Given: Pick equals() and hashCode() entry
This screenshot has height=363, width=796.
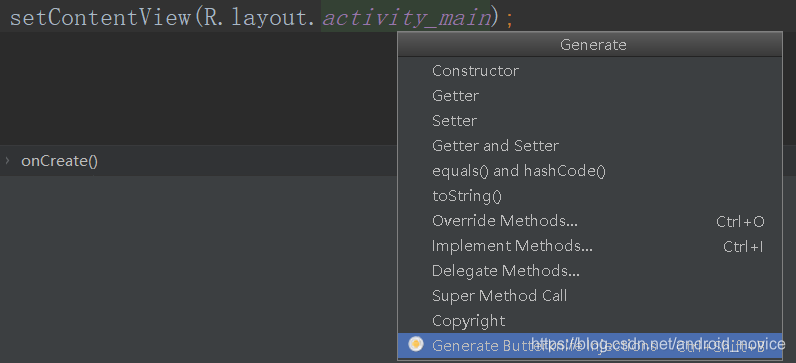Looking at the screenshot, I should pyautogui.click(x=589, y=171).
